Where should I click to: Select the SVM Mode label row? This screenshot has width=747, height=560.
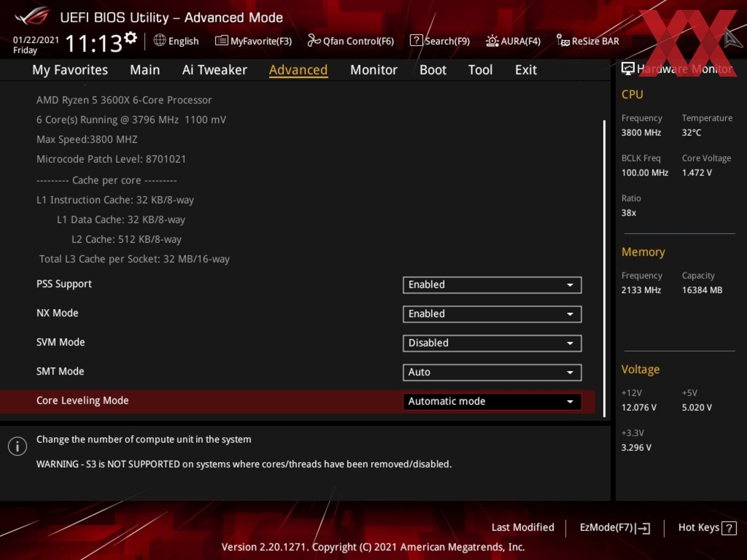pyautogui.click(x=61, y=342)
